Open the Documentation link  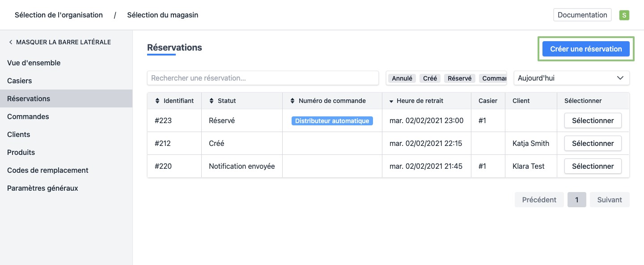[582, 15]
